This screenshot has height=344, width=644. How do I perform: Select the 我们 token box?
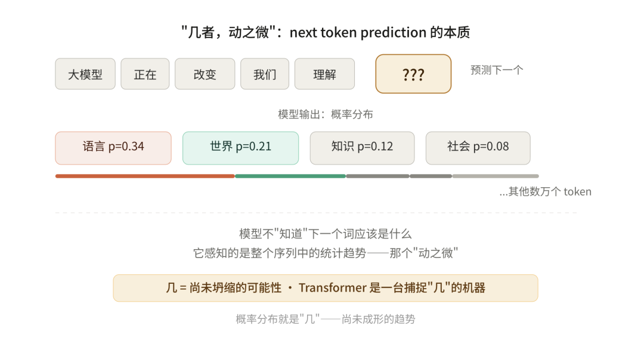click(x=265, y=74)
